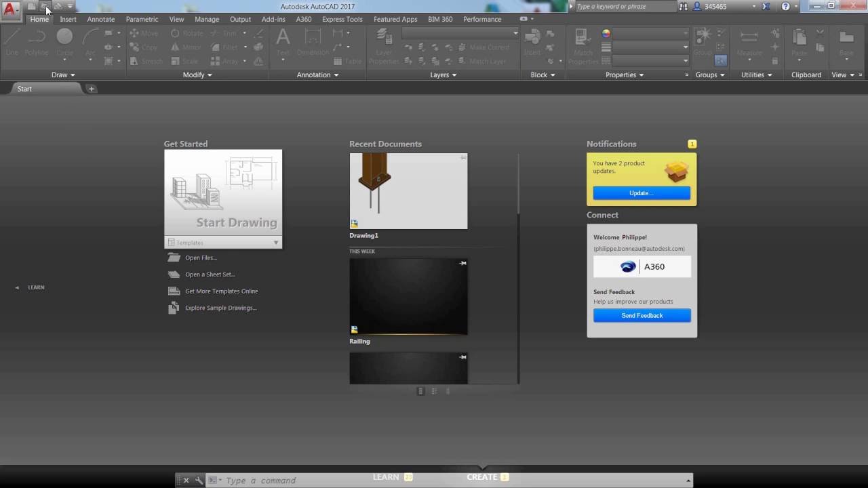Image resolution: width=868 pixels, height=488 pixels.
Task: Click the Plot quick-access icon
Action: [58, 6]
